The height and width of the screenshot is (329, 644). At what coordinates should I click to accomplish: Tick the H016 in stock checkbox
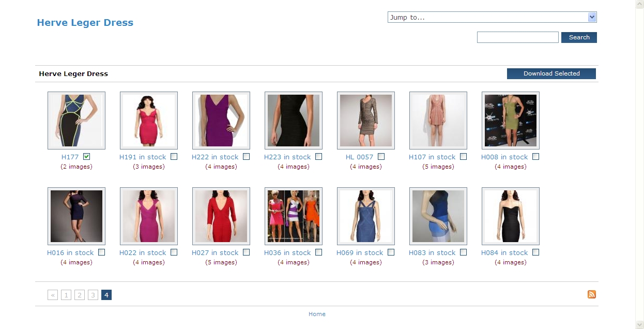point(101,252)
